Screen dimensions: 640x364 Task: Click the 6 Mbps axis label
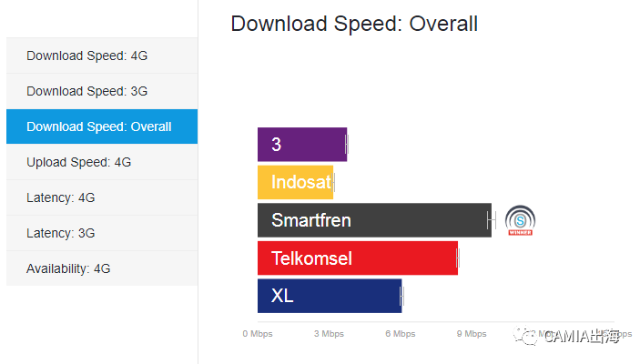tap(401, 334)
